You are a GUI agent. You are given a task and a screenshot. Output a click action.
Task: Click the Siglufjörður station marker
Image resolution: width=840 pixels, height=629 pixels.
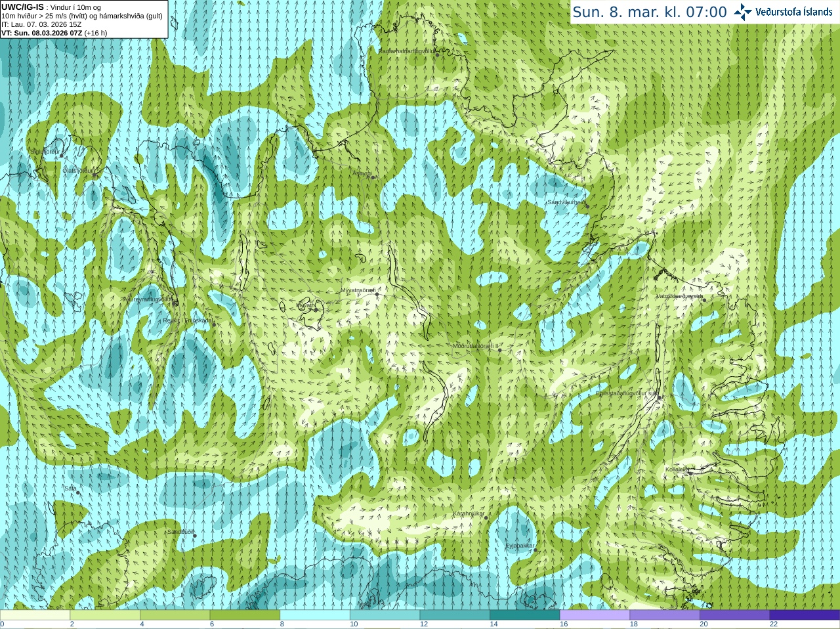coord(62,156)
